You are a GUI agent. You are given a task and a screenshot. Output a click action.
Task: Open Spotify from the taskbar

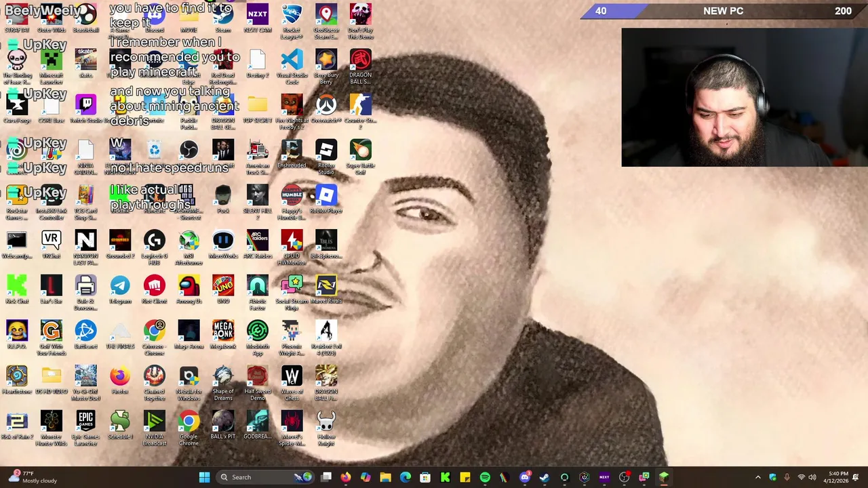pyautogui.click(x=485, y=477)
